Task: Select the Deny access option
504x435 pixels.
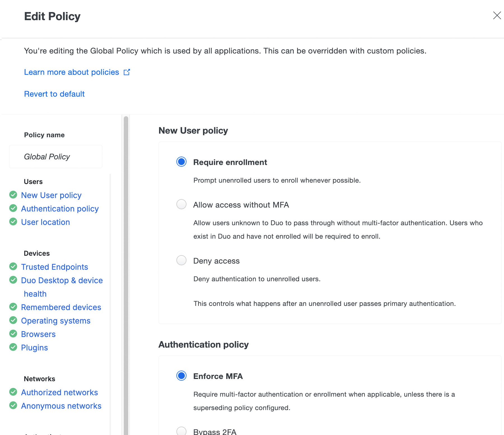Action: 181,260
